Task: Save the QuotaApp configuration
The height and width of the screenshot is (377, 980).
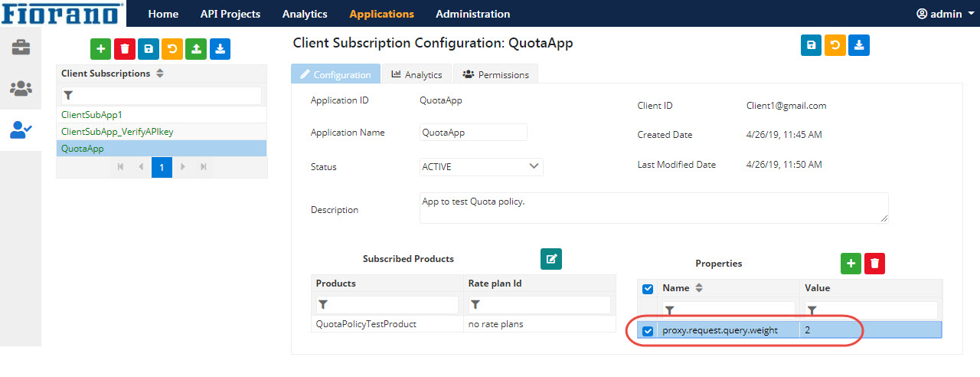Action: tap(811, 45)
